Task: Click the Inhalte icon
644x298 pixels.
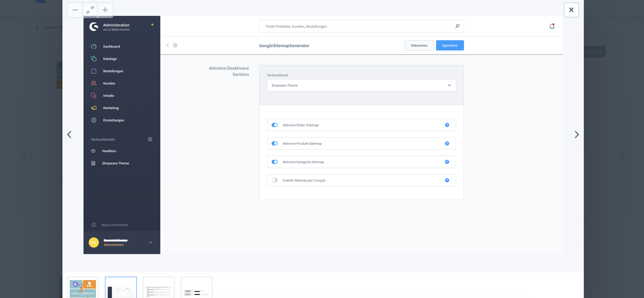Action: coord(94,96)
